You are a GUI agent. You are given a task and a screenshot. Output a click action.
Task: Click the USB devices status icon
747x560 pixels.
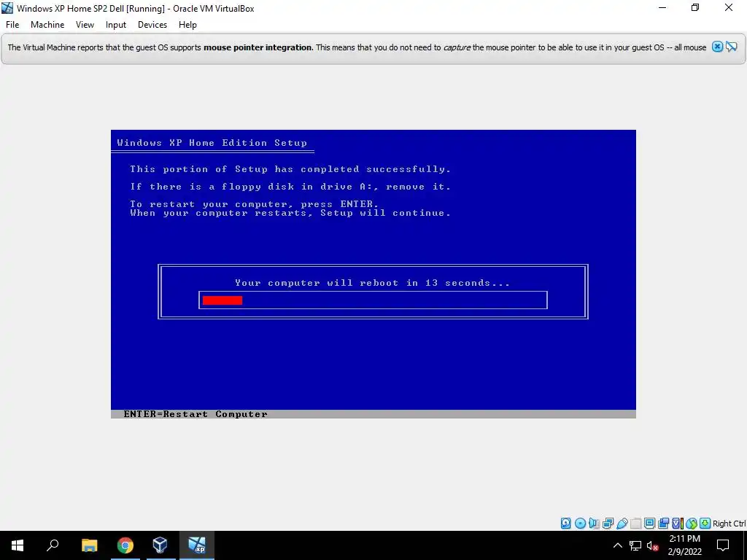coord(622,524)
